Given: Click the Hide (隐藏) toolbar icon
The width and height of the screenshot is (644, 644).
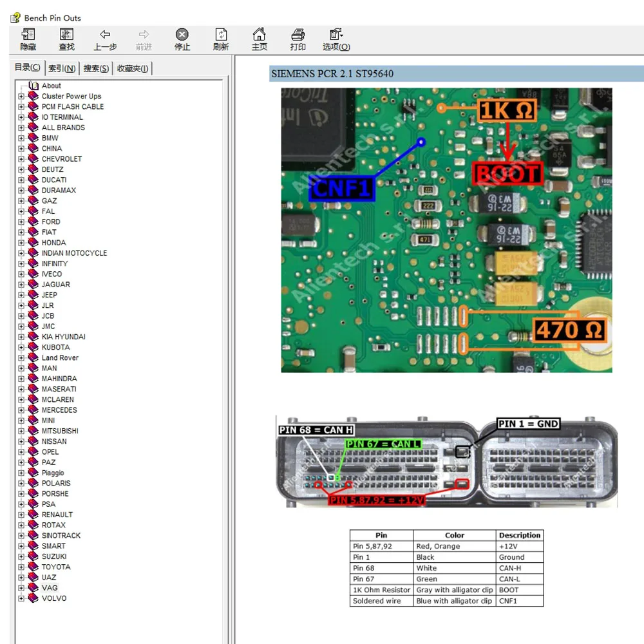Looking at the screenshot, I should (28, 35).
